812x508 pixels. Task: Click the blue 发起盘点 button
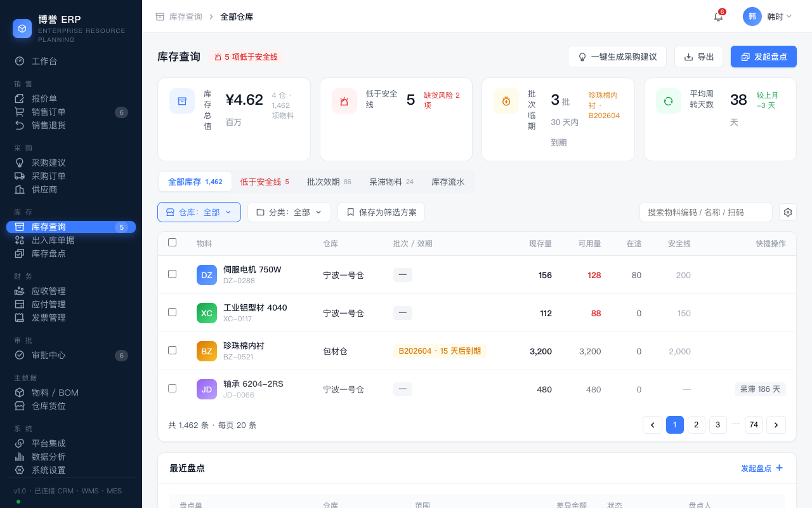764,57
